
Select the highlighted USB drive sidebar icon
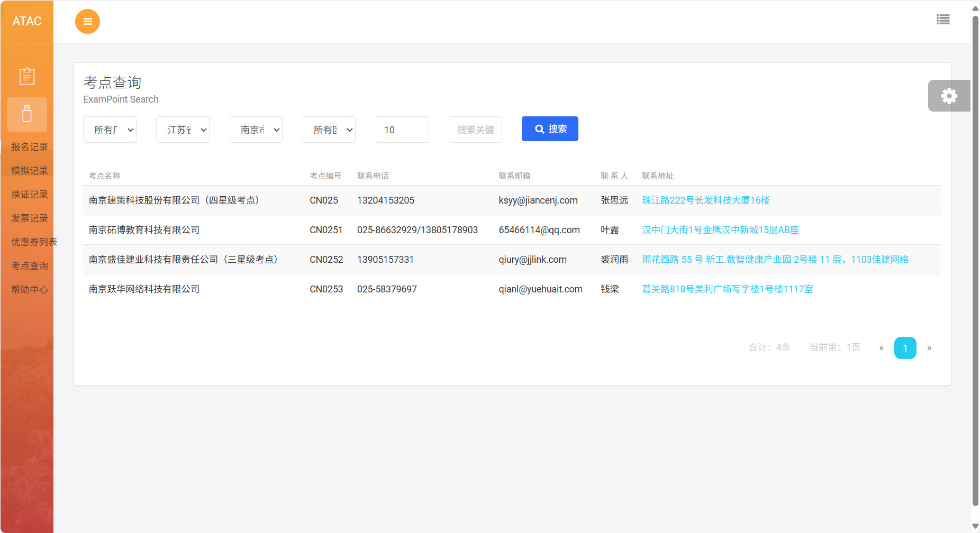pos(27,114)
